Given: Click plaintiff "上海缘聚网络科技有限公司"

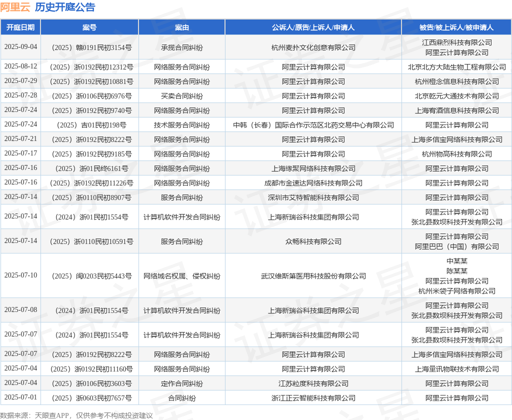Looking at the screenshot, I should point(313,169).
